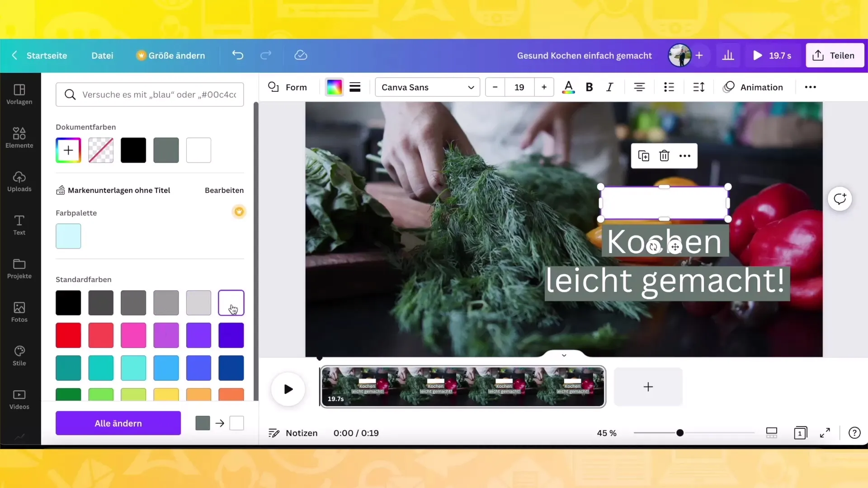Add a new page with plus
The image size is (868, 488).
648,387
